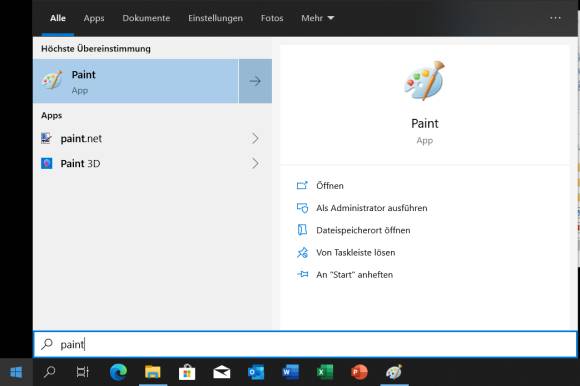The width and height of the screenshot is (580, 386).
Task: Launch Outlook from the taskbar
Action: coord(256,372)
